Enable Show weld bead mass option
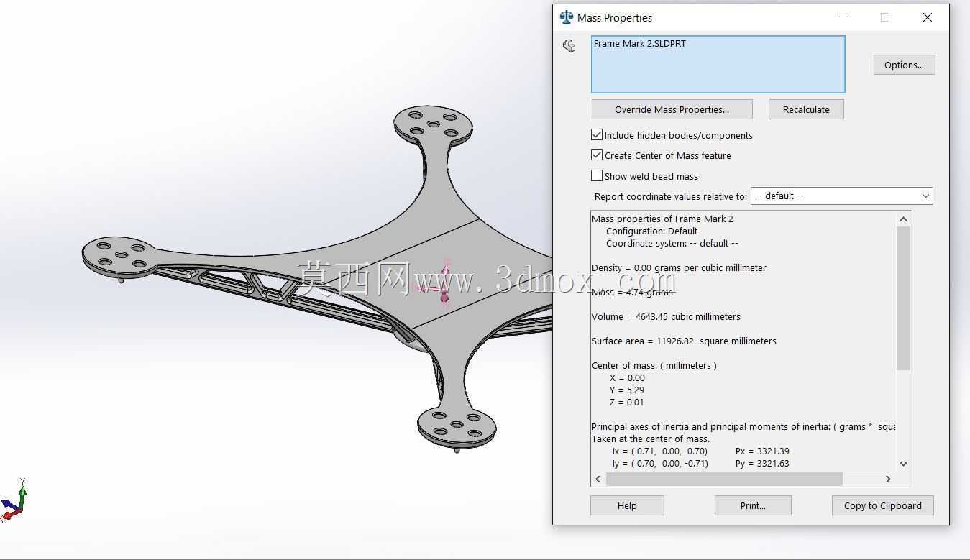The width and height of the screenshot is (970, 560). coord(597,175)
